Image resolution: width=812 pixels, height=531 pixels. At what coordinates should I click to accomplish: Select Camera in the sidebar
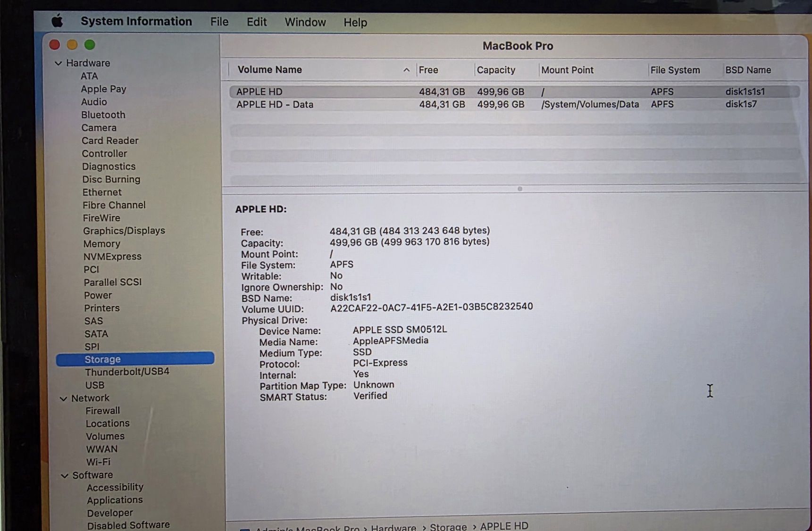[99, 128]
